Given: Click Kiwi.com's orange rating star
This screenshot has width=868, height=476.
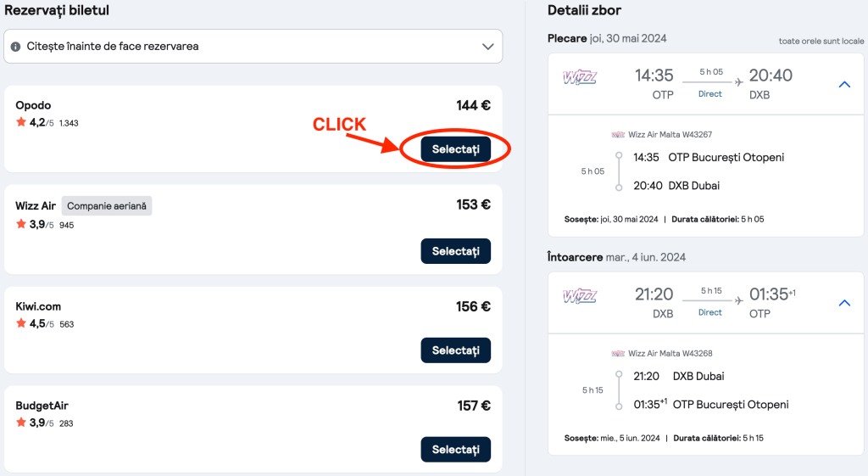Looking at the screenshot, I should tap(20, 323).
